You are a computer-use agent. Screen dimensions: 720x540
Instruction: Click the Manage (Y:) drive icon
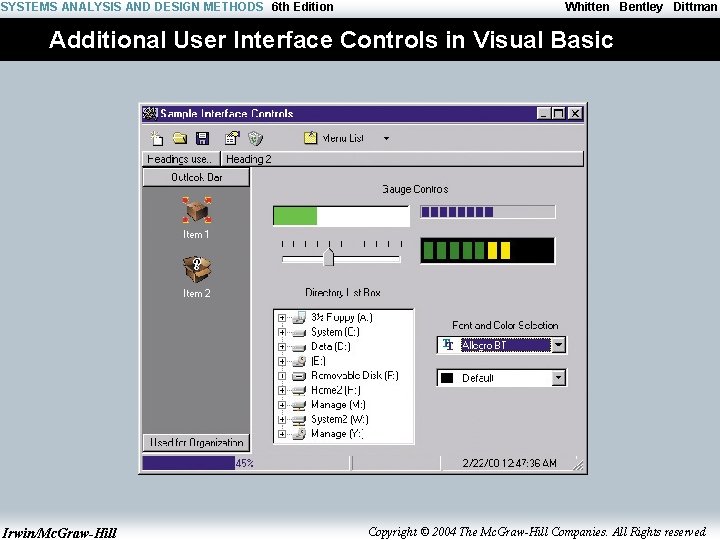click(299, 434)
